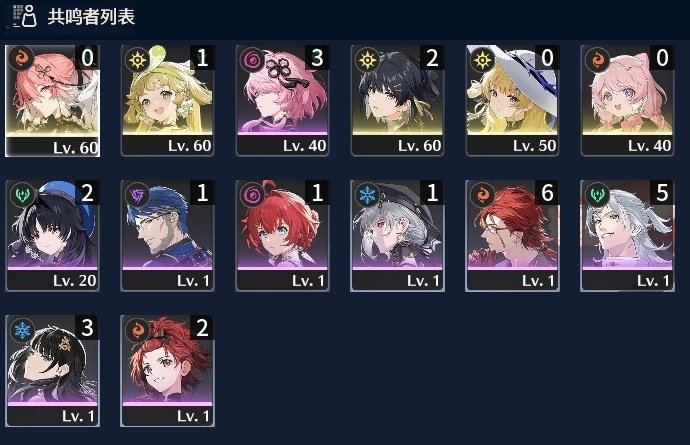Select black-haired Lv. 60 character with 2 badge

point(397,100)
